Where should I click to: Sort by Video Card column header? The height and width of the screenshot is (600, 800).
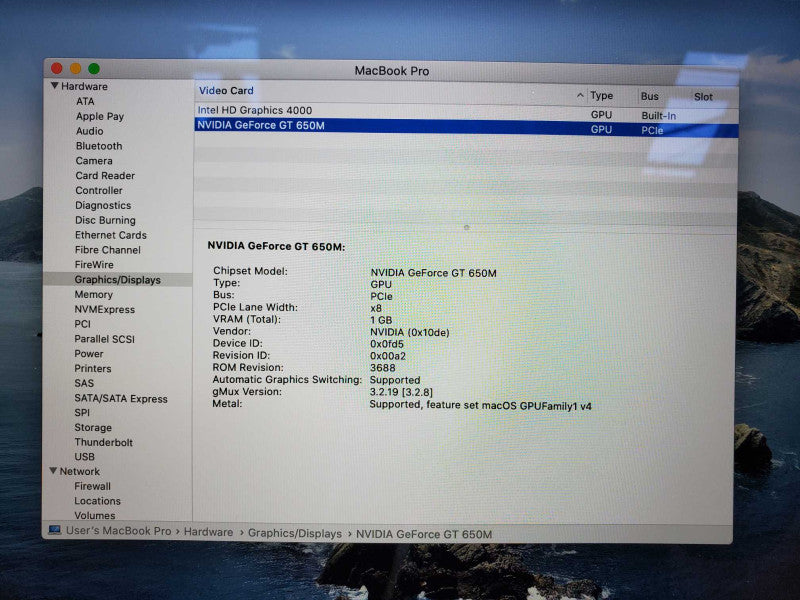tap(226, 90)
